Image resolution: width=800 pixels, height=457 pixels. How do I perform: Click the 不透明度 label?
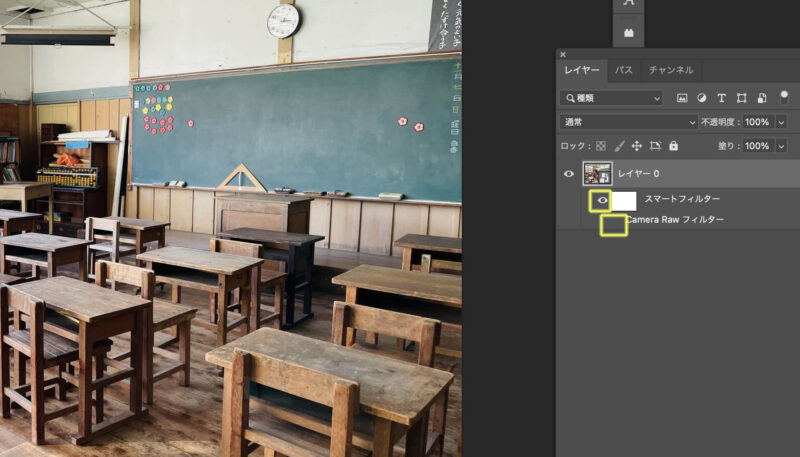(719, 122)
